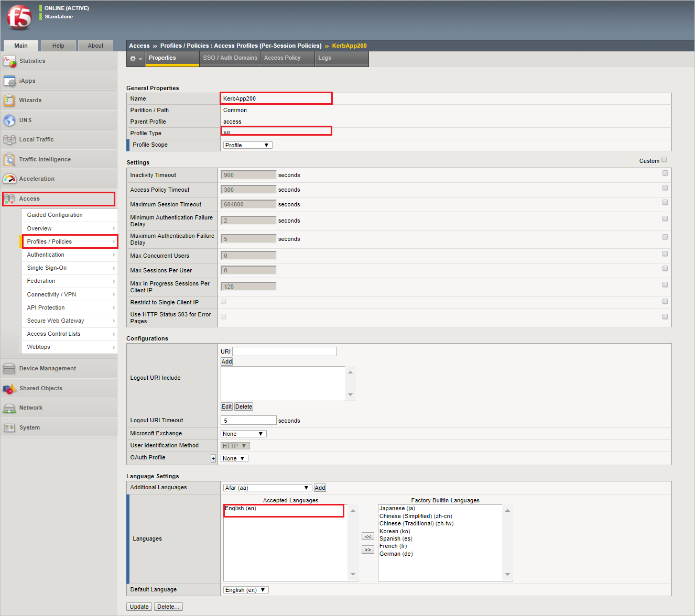The height and width of the screenshot is (616, 695).
Task: Click the plus icon next to OAuth Profile
Action: pos(213,458)
